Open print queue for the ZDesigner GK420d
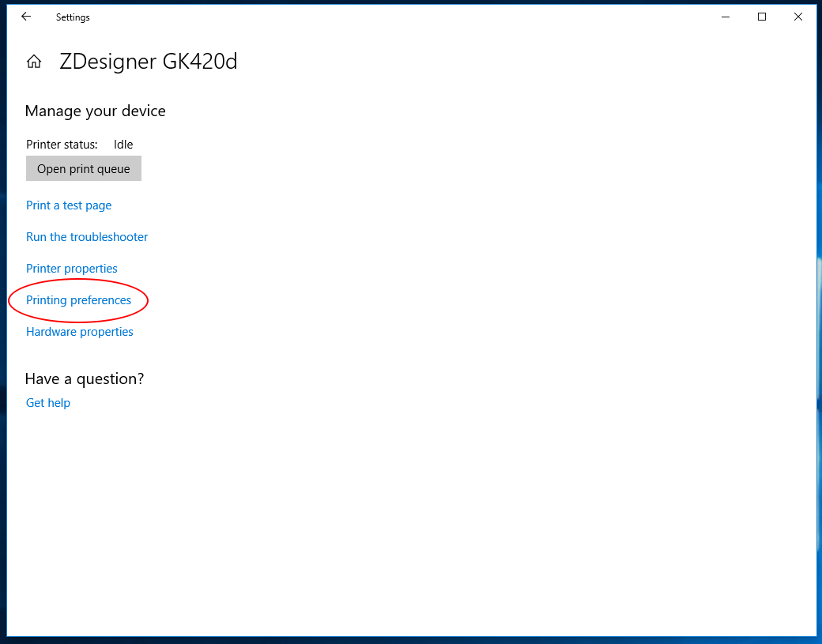This screenshot has height=644, width=822. coord(83,168)
